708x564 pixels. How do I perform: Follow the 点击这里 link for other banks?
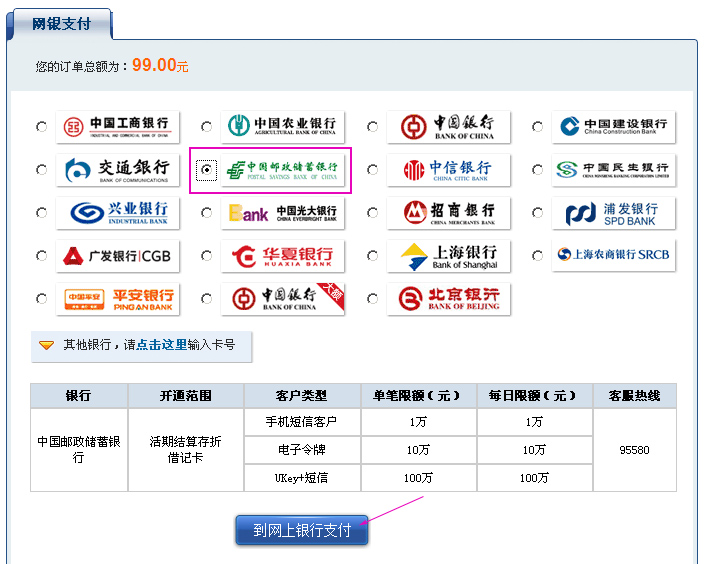pos(162,345)
